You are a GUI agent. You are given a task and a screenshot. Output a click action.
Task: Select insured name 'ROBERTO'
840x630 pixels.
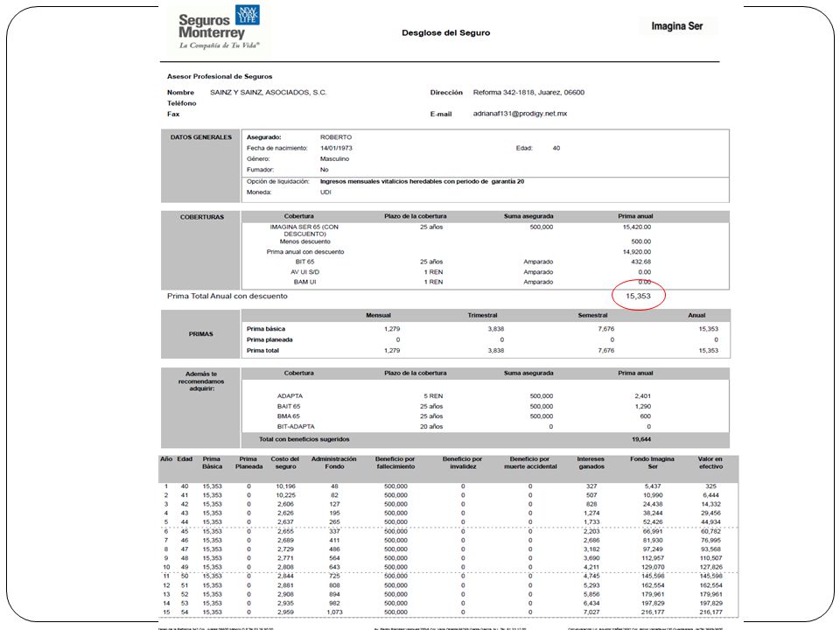(x=336, y=137)
